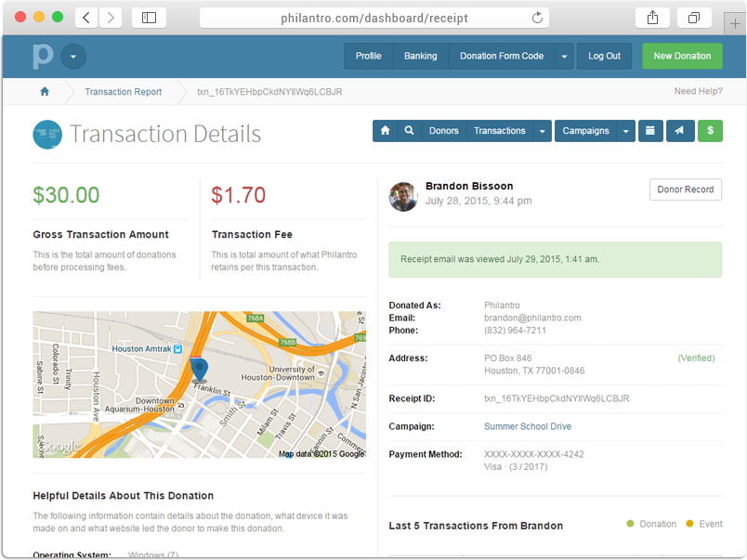
Task: Reload the page using the refresh icon
Action: point(537,18)
